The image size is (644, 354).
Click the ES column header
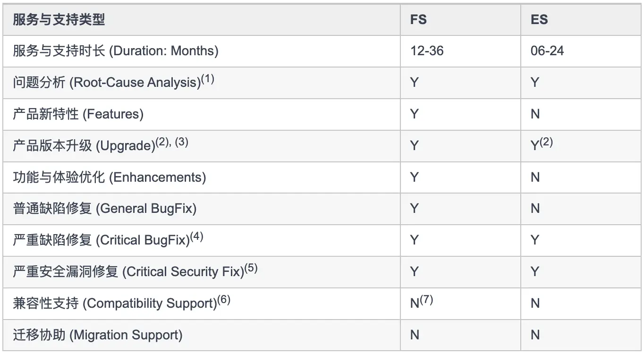(x=539, y=19)
